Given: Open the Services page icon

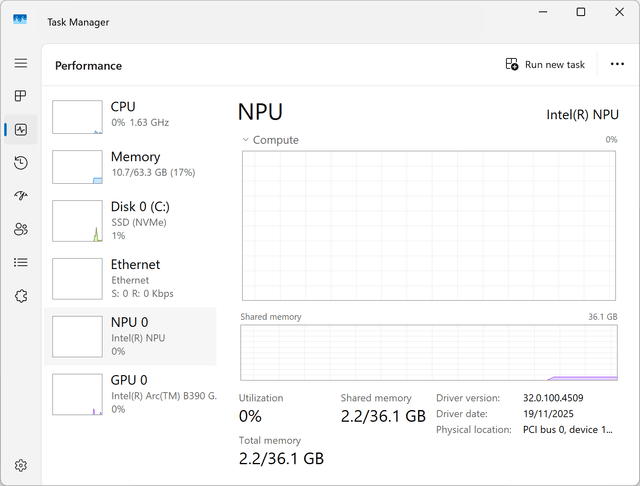Looking at the screenshot, I should tap(21, 296).
